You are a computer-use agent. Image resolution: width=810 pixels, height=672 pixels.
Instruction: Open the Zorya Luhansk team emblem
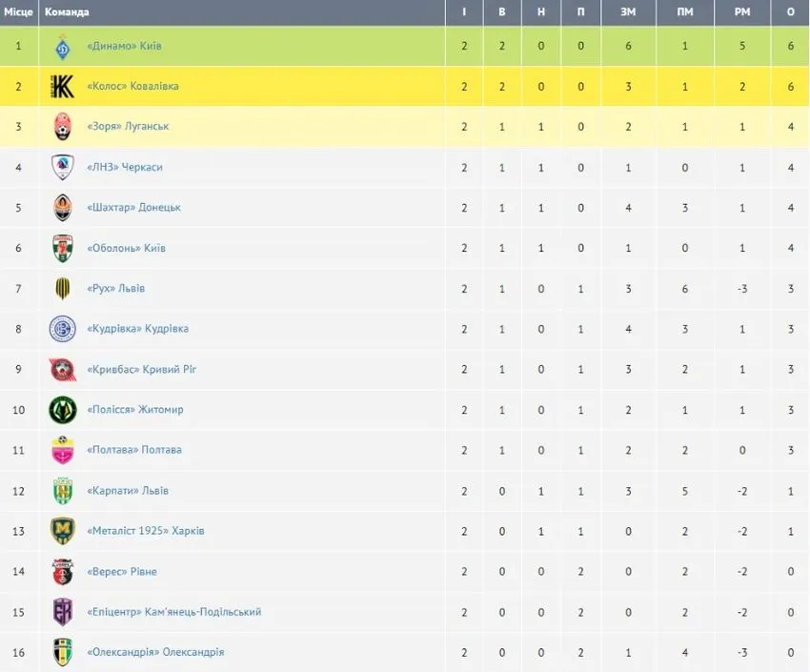click(x=63, y=127)
